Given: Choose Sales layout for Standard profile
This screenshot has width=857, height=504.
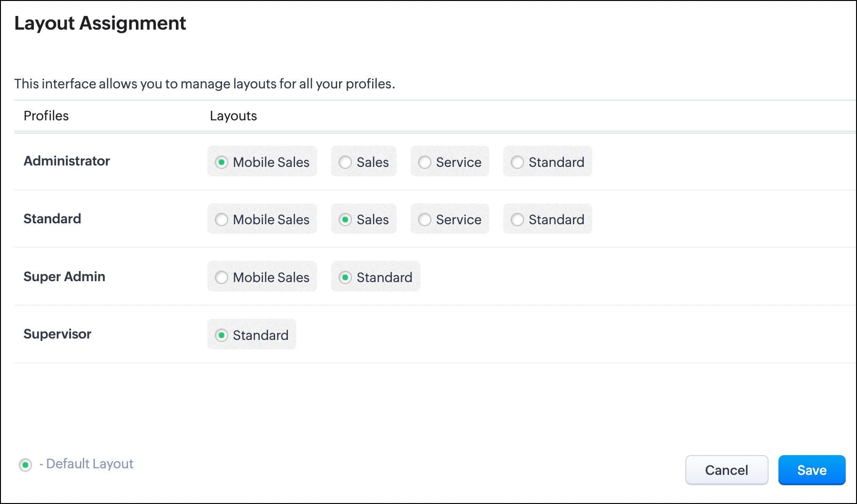Looking at the screenshot, I should [345, 220].
